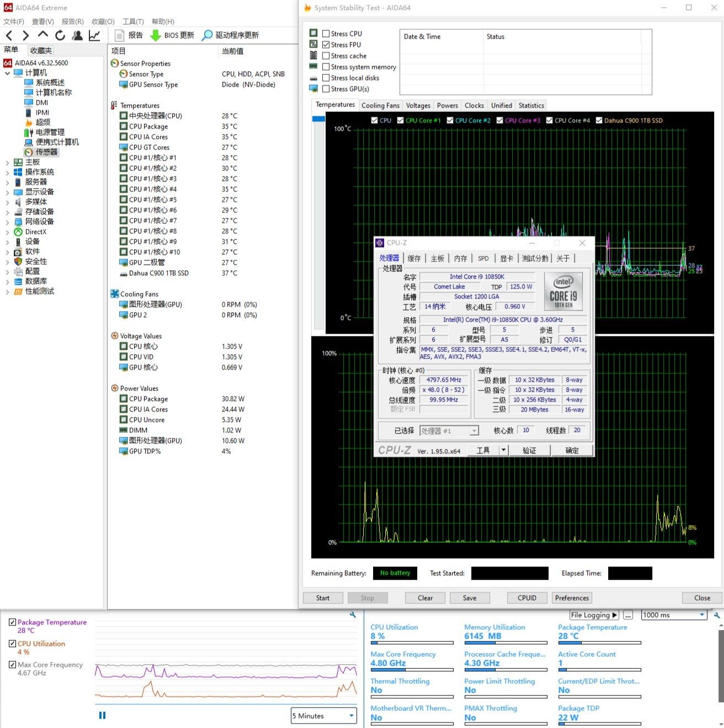
Task: Open the 报告 report button
Action: (x=129, y=35)
